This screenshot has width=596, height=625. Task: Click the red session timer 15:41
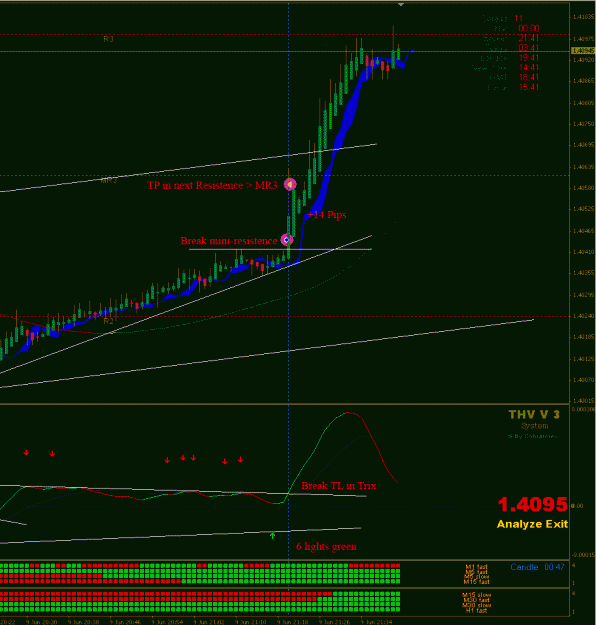coord(529,87)
